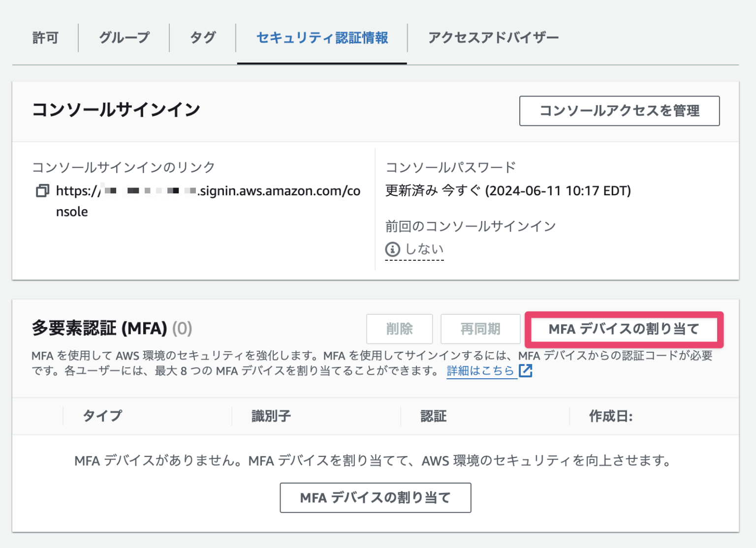Click the highlighted MFA デバイスの割り当て button
This screenshot has height=548, width=756.
624,330
